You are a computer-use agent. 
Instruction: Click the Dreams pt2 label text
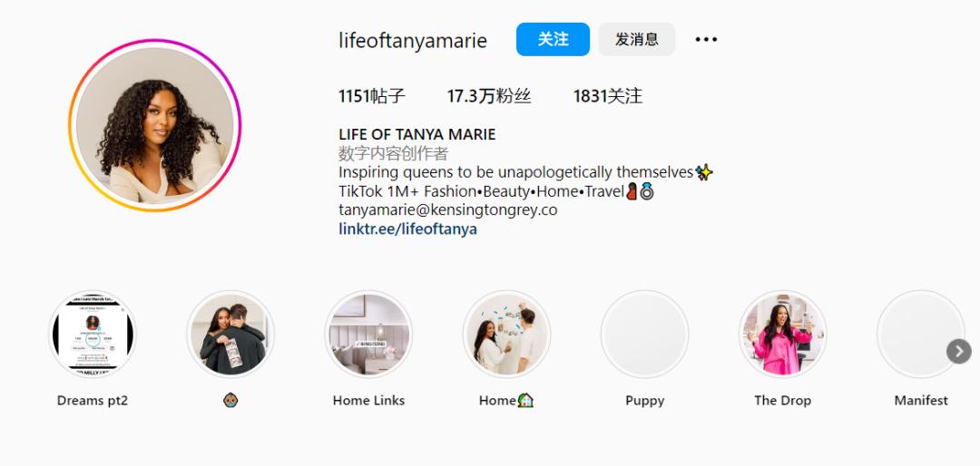click(93, 401)
